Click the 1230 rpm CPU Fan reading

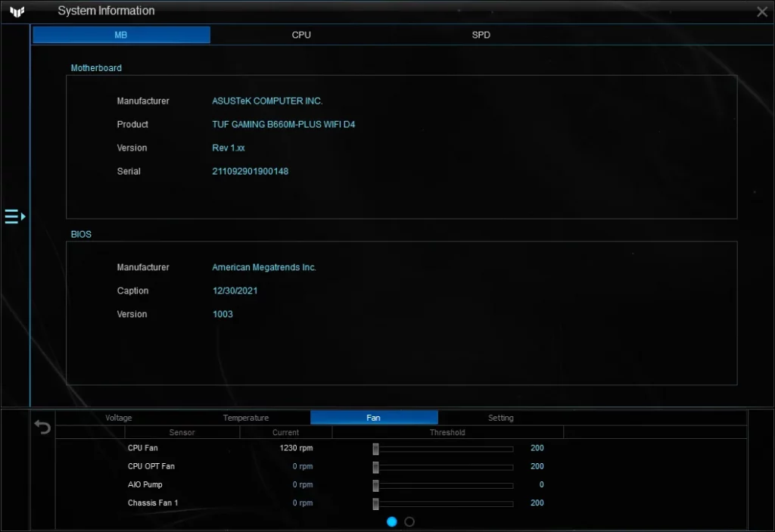pyautogui.click(x=296, y=448)
